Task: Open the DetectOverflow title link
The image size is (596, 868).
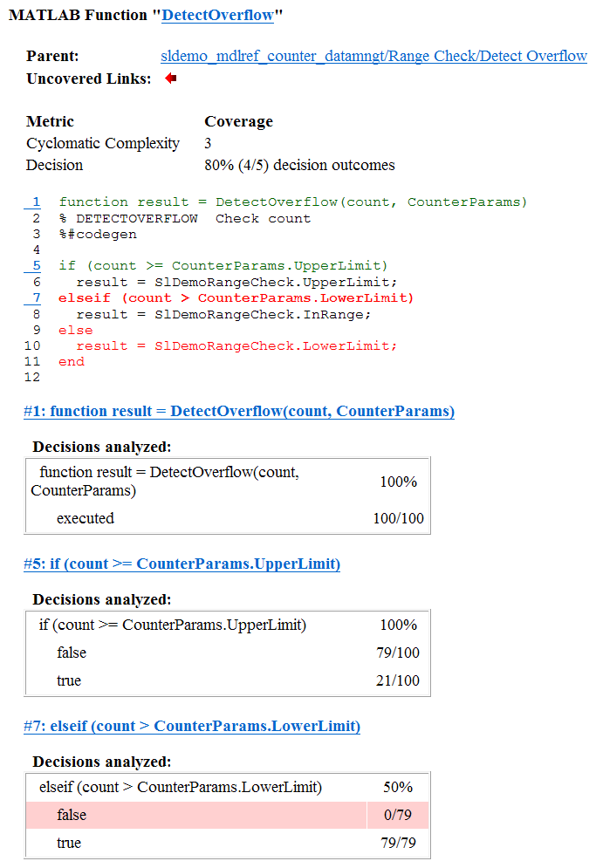Action: 217,15
